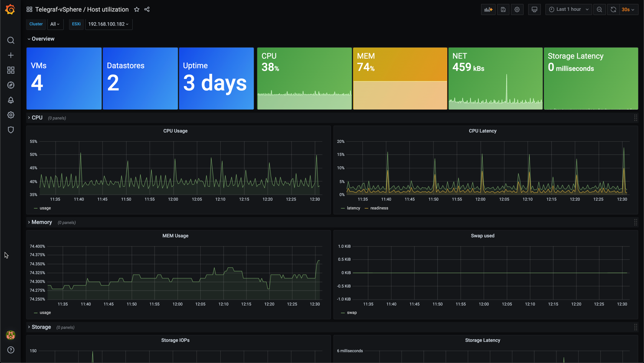Open the 30s refresh interval dropdown
The image size is (644, 363).
click(x=629, y=9)
